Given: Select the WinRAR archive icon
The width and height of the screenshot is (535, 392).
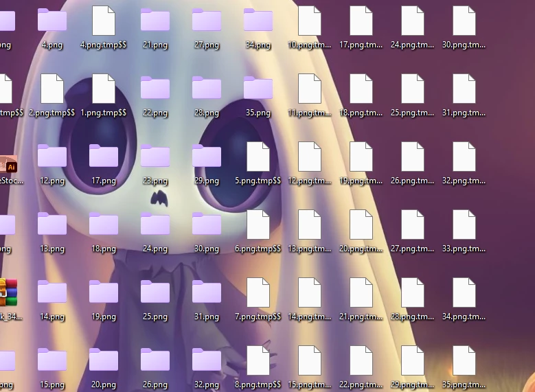Looking at the screenshot, I should click(8, 292).
